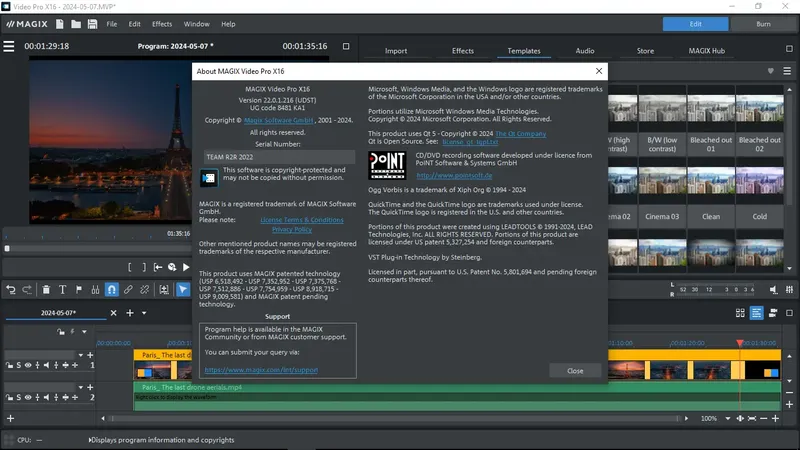Switch to scene overview grid view
800x450 pixels.
click(740, 313)
